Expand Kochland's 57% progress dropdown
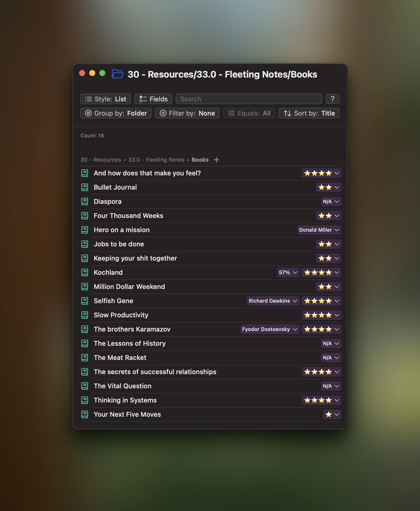Image resolution: width=420 pixels, height=511 pixels. tap(288, 272)
